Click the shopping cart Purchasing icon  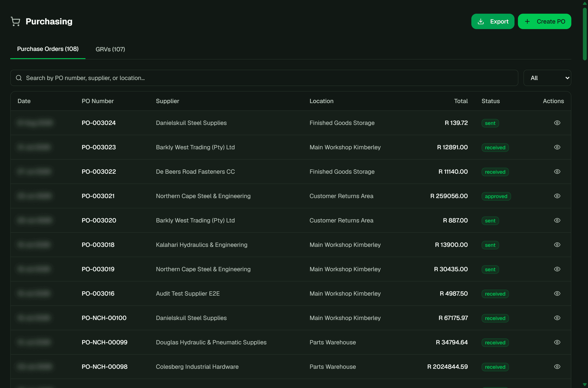15,21
